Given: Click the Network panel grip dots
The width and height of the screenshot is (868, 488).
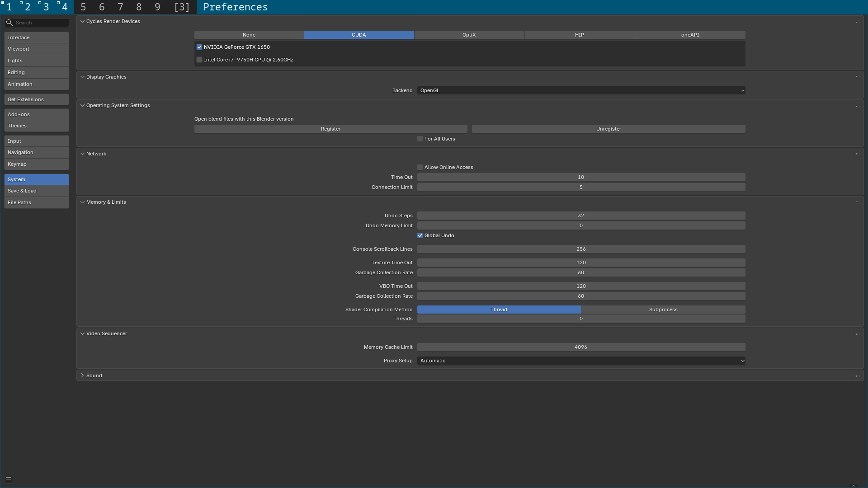Looking at the screenshot, I should click(x=857, y=154).
